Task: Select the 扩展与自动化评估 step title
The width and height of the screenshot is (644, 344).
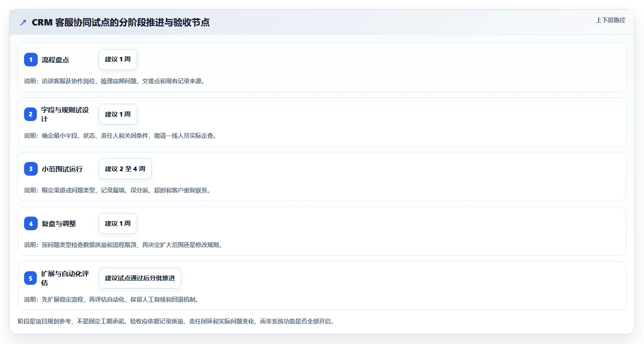Action: click(x=65, y=278)
